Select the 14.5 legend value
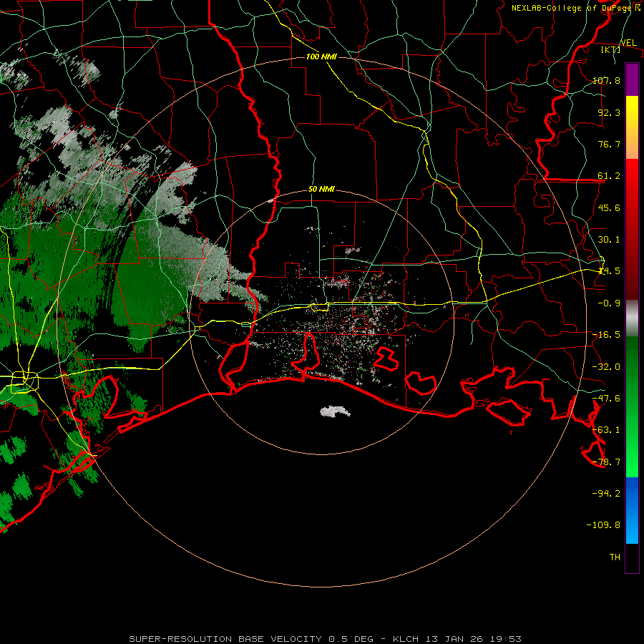644x644 pixels. tap(609, 271)
